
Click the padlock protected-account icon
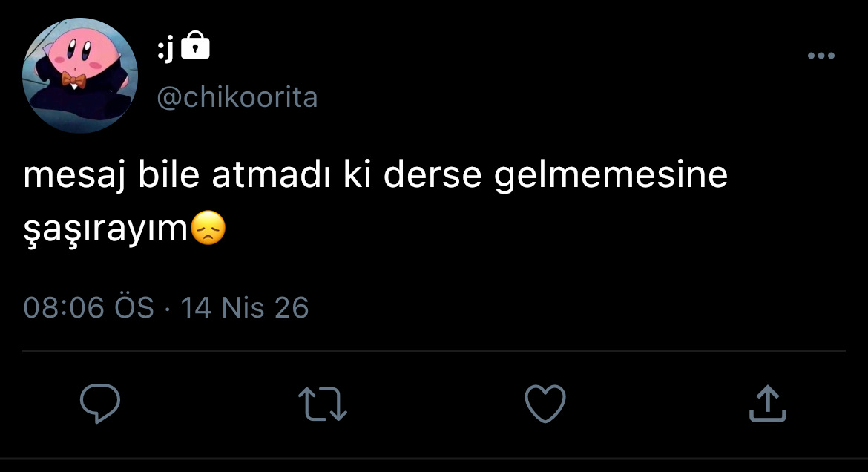(x=195, y=45)
